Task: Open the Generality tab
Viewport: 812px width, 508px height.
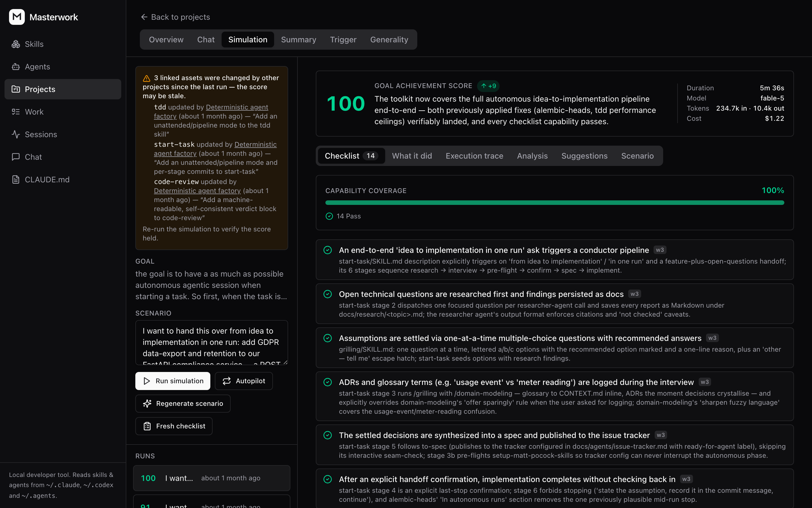Action: (389, 40)
